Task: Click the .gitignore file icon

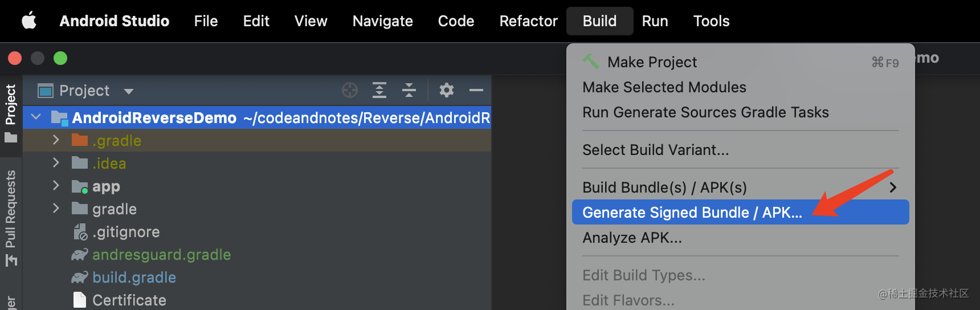Action: click(80, 231)
